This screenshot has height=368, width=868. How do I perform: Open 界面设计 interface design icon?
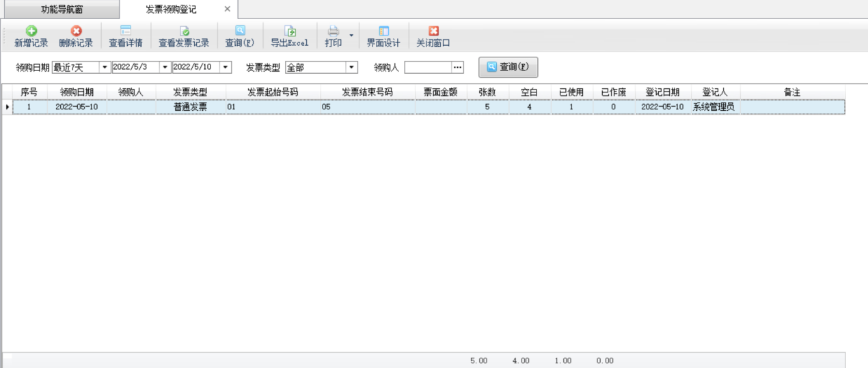tap(383, 31)
